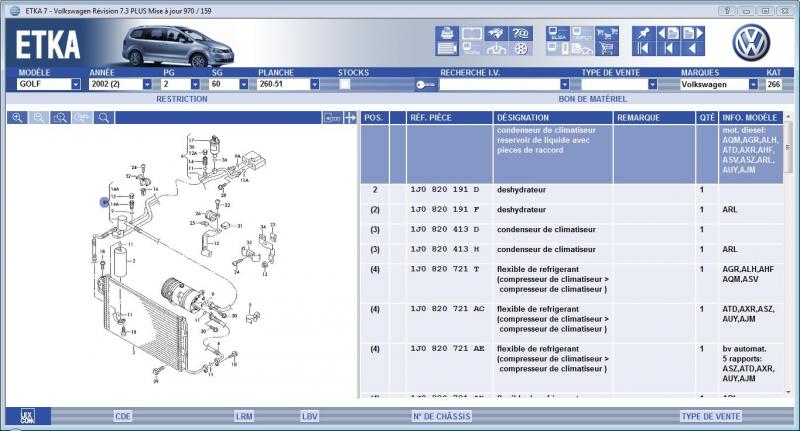
Task: Click the CDE button in bottom bar
Action: click(123, 416)
